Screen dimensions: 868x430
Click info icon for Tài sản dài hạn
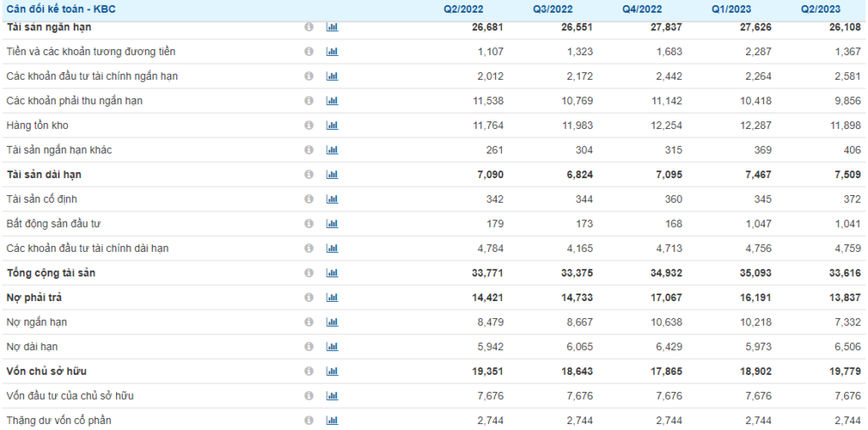[x=309, y=175]
